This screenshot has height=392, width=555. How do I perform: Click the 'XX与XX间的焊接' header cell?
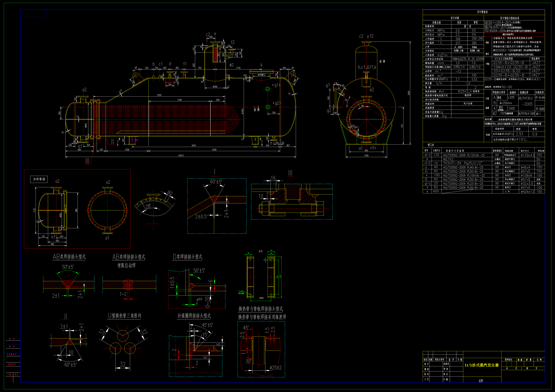point(504,59)
